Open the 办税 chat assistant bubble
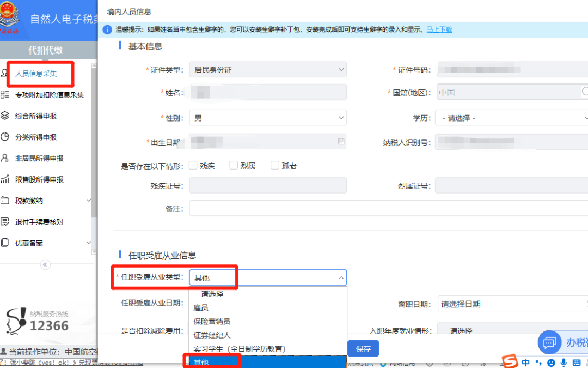The width and height of the screenshot is (588, 368). 550,342
